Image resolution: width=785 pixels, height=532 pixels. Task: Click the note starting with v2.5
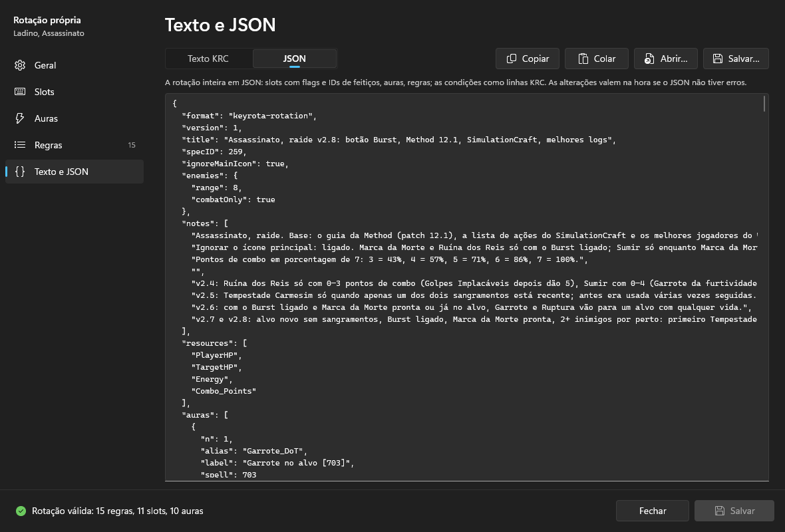pyautogui.click(x=474, y=295)
